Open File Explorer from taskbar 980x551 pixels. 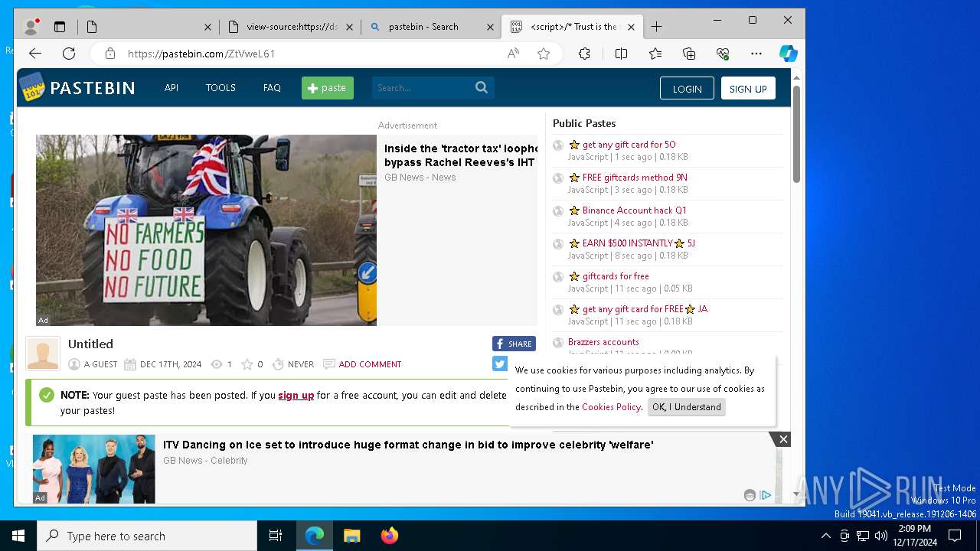(x=351, y=536)
